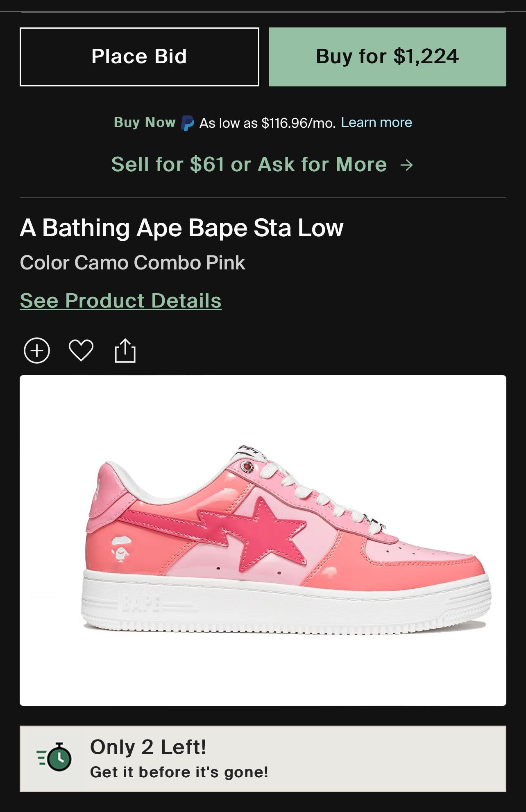
Task: Click the Buy Now PayPal label
Action: (x=145, y=122)
